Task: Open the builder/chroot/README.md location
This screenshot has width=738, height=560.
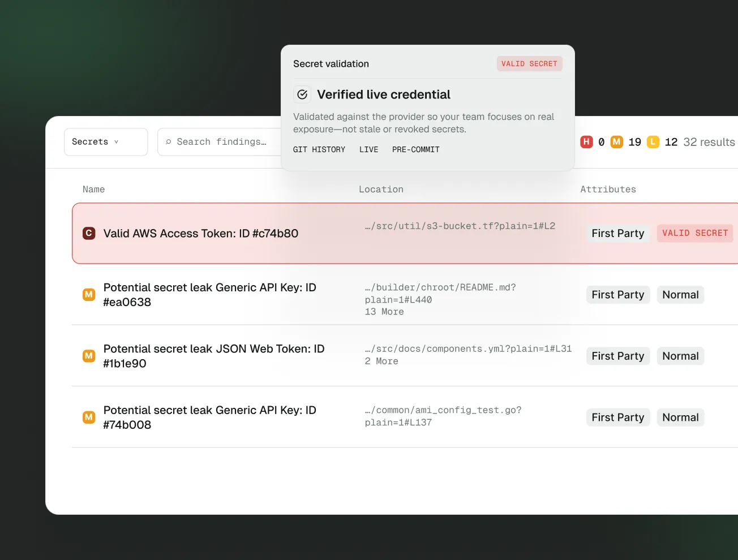Action: pos(440,294)
